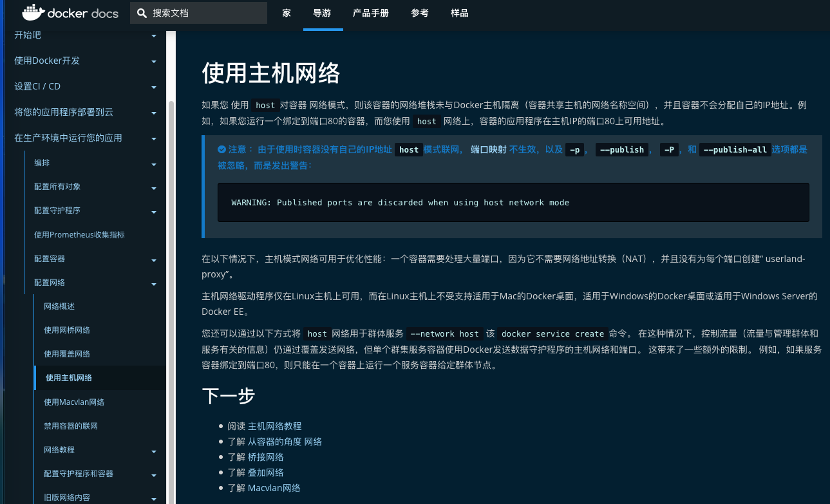The image size is (830, 504).
Task: Click the docker service create inline code
Action: point(552,333)
